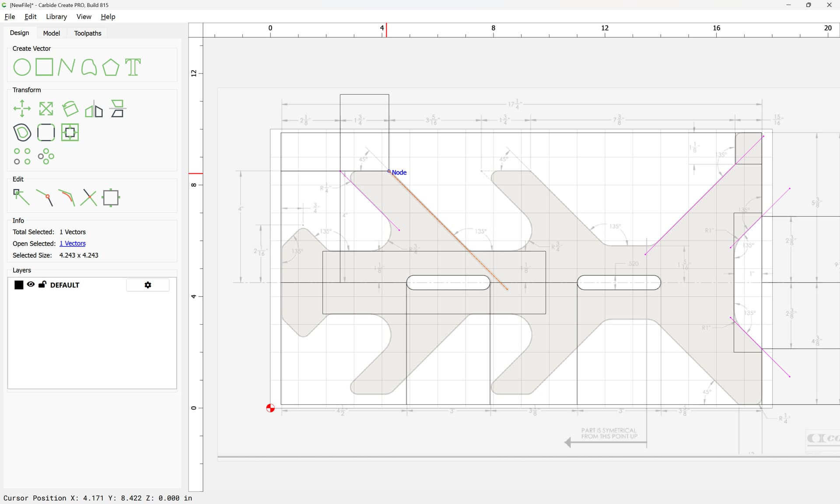The height and width of the screenshot is (504, 840).
Task: Open the View menu
Action: 84,17
